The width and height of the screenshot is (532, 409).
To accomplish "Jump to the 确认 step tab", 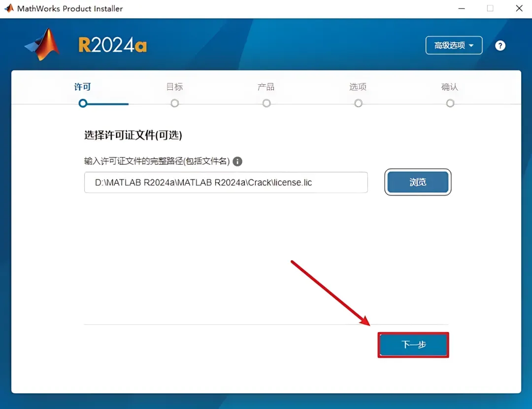I will [x=450, y=87].
